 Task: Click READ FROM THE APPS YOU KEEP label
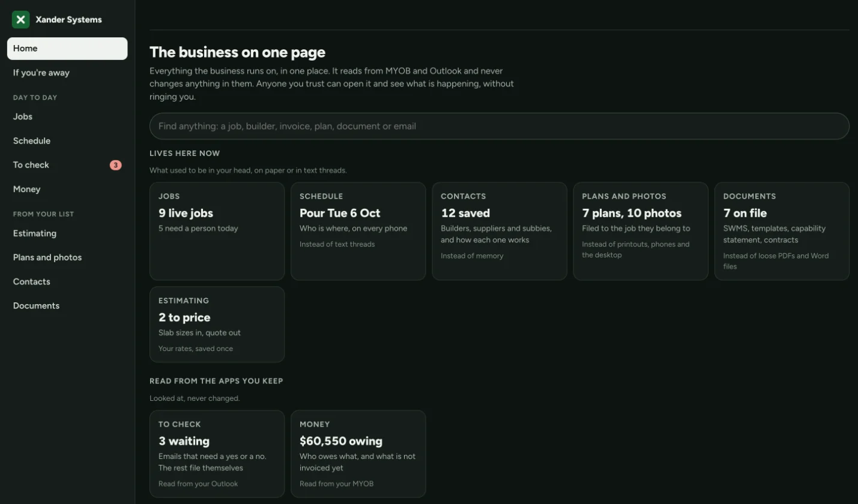click(216, 381)
